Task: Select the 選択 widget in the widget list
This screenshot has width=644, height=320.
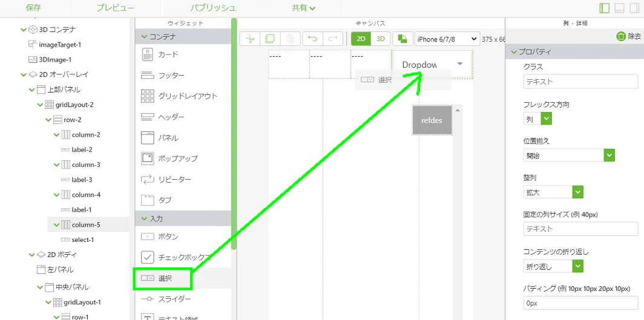Action: pyautogui.click(x=183, y=279)
